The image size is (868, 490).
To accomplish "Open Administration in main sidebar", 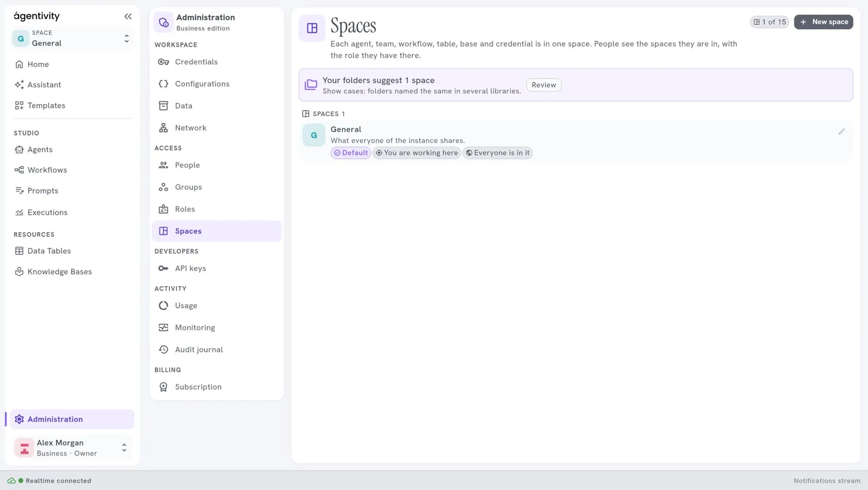I will (72, 419).
